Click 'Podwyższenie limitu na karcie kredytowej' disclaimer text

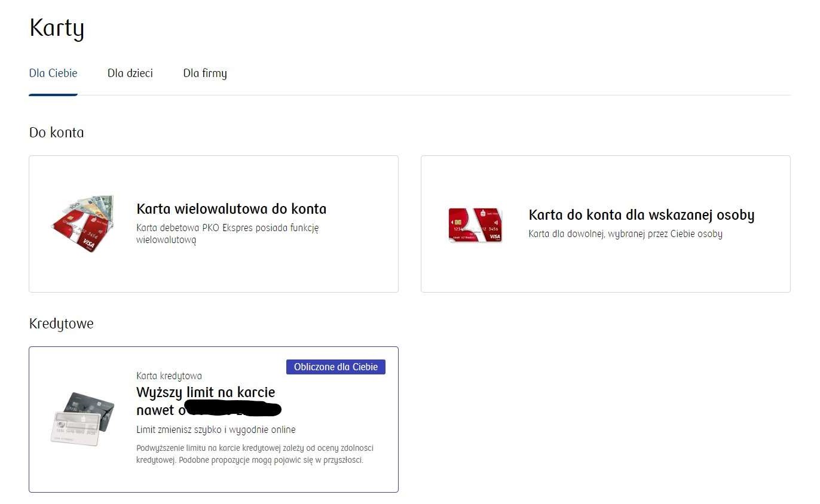pos(255,454)
